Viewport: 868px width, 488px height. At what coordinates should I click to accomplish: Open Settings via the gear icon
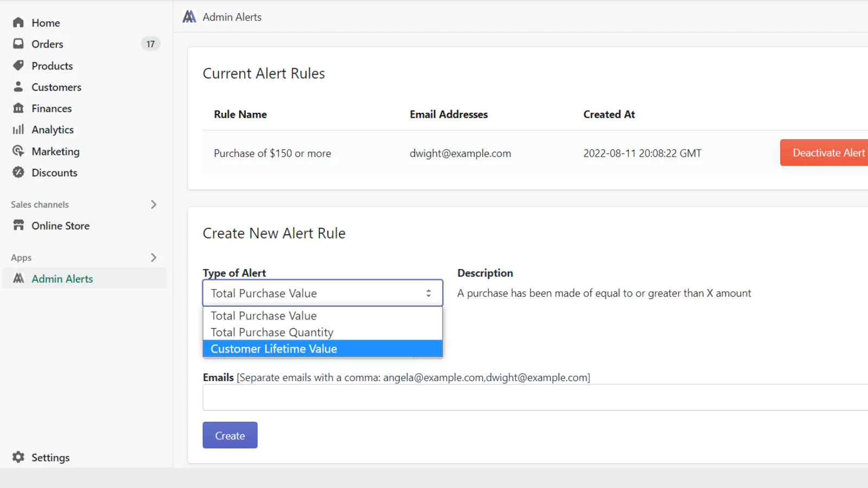18,457
